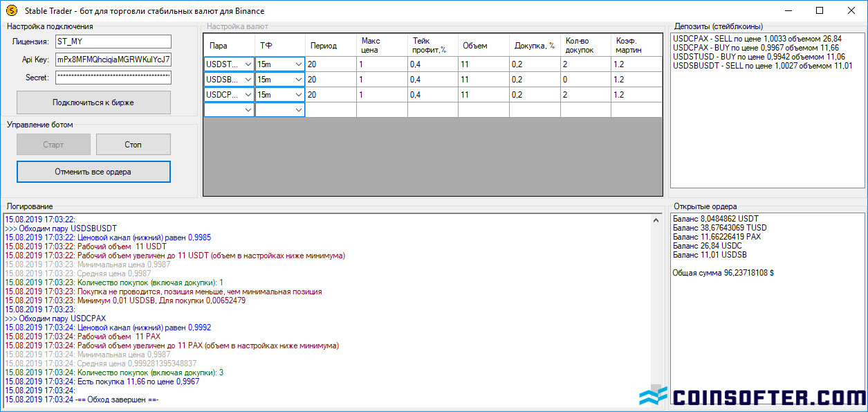
Task: Click the Stable Trader app icon in title bar
Action: point(11,10)
